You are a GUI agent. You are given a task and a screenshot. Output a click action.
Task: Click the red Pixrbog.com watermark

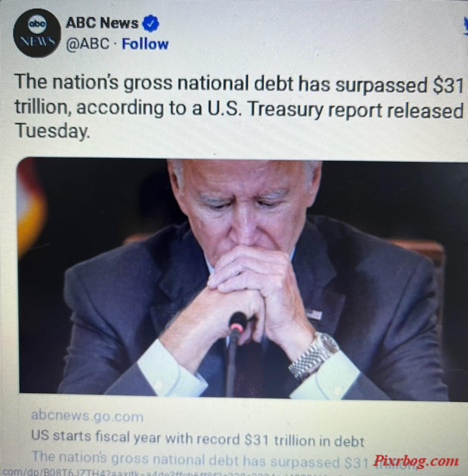click(415, 461)
